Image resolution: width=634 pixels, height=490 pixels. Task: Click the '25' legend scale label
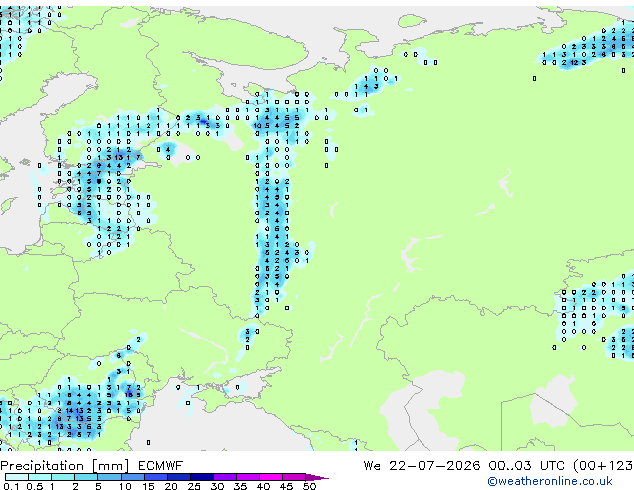click(194, 486)
